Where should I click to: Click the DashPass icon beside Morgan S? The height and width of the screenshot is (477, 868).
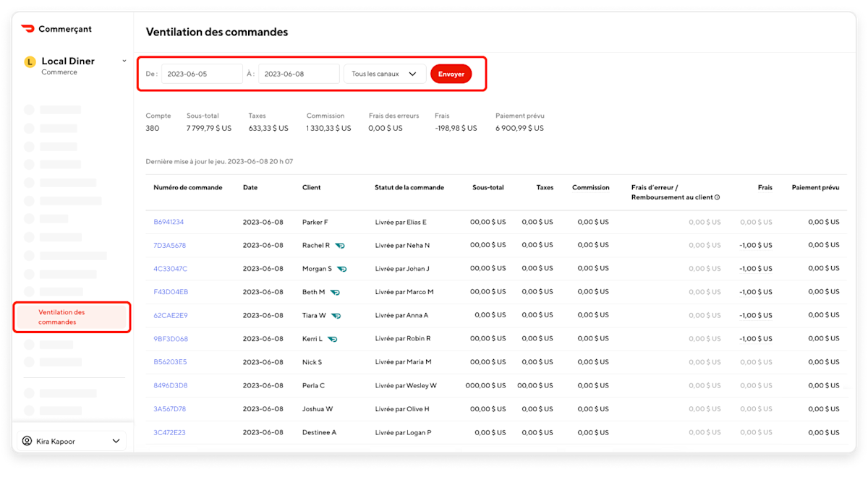pos(342,269)
